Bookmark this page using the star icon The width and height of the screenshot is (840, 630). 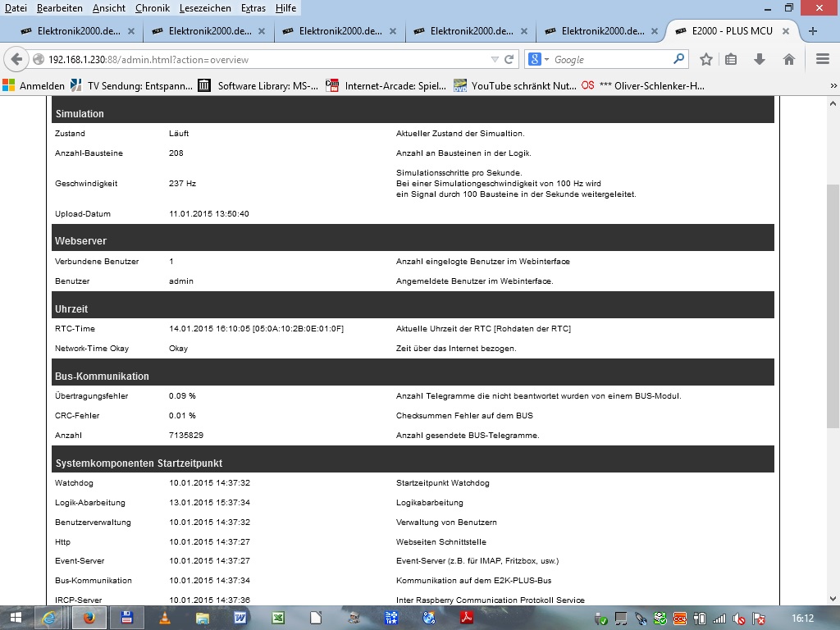click(x=706, y=59)
